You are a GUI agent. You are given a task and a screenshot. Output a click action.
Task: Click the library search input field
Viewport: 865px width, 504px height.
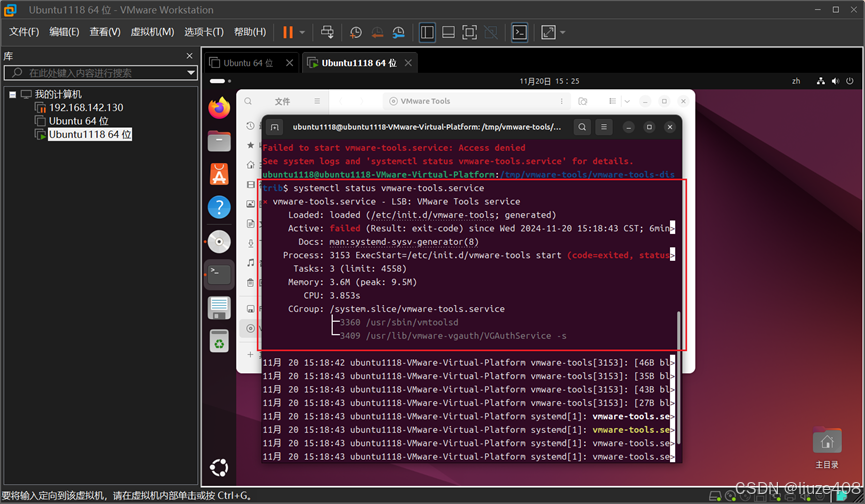click(x=99, y=73)
